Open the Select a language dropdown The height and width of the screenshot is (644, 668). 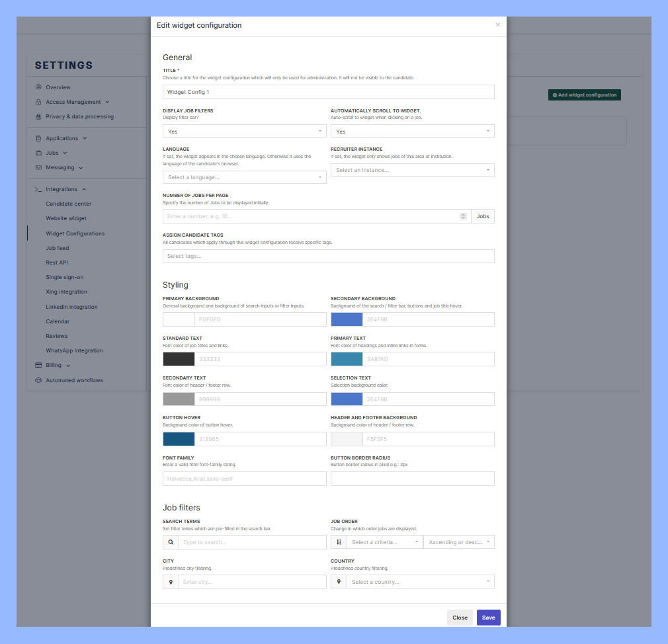click(x=244, y=177)
